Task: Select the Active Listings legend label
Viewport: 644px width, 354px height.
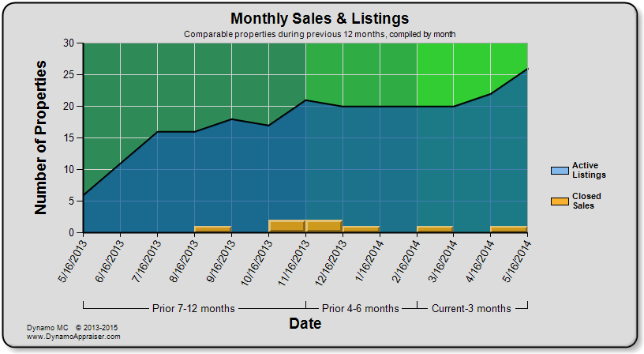Action: tap(589, 170)
